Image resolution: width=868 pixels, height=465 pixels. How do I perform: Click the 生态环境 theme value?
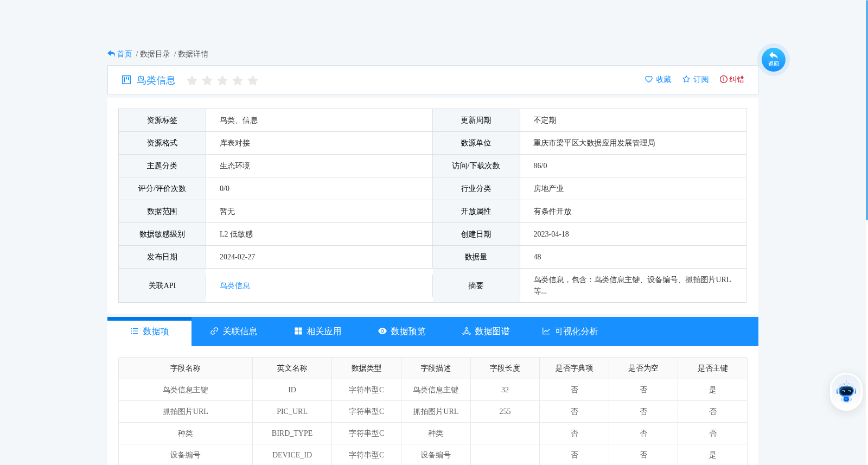(x=235, y=165)
